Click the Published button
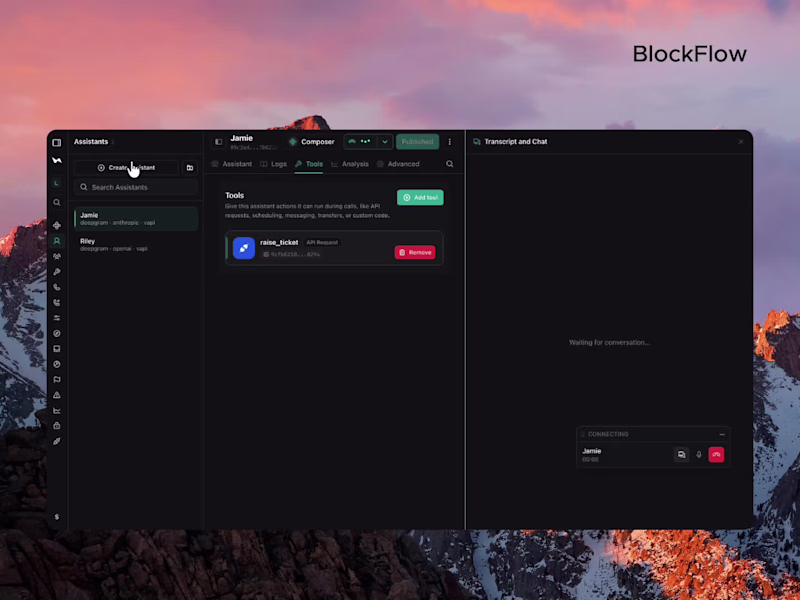This screenshot has height=600, width=800. coord(417,142)
